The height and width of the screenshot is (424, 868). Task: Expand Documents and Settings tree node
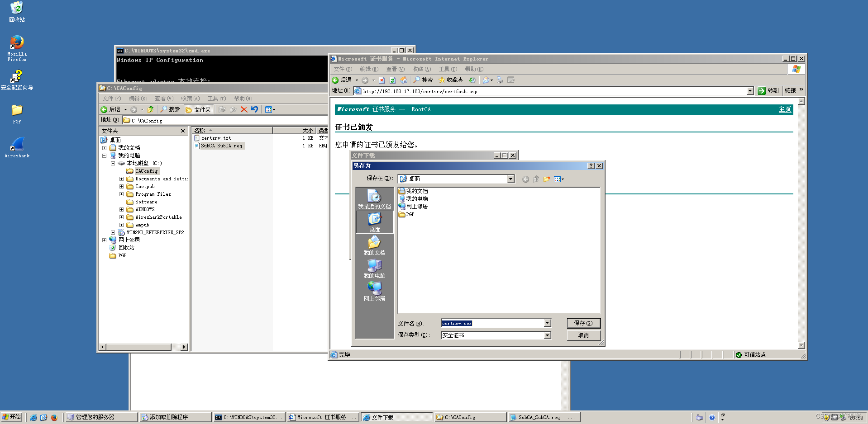tap(121, 179)
